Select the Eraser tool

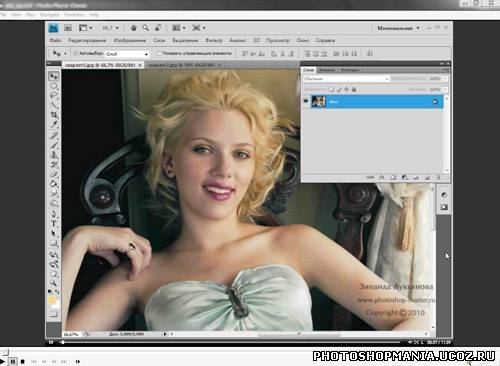(53, 174)
